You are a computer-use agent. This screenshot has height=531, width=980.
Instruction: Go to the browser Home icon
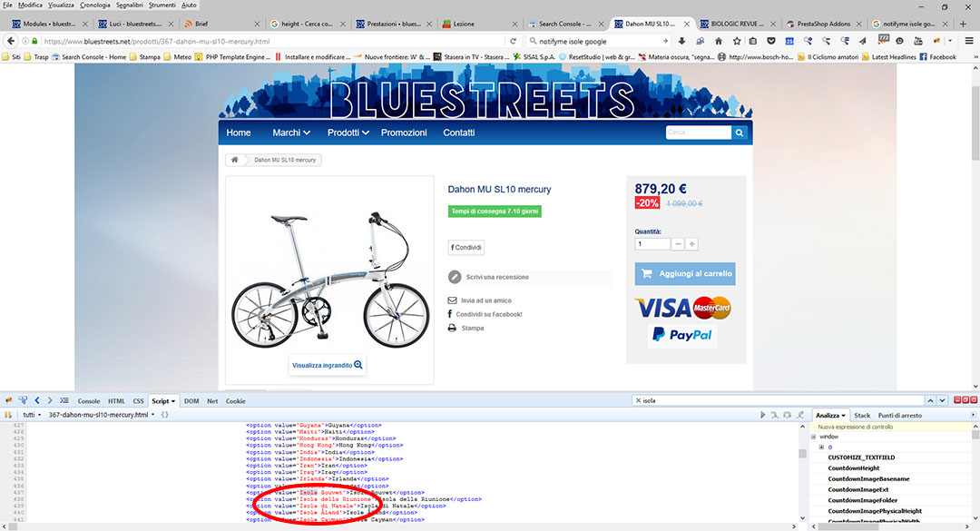(718, 41)
